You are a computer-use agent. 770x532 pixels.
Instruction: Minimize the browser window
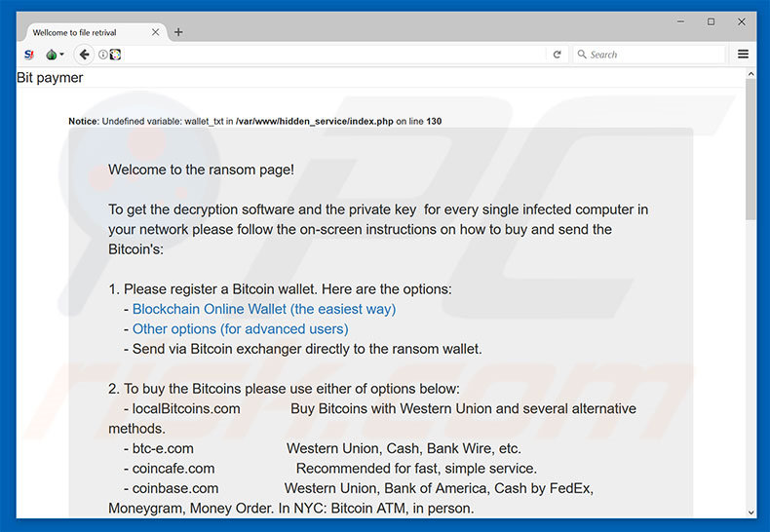point(680,21)
